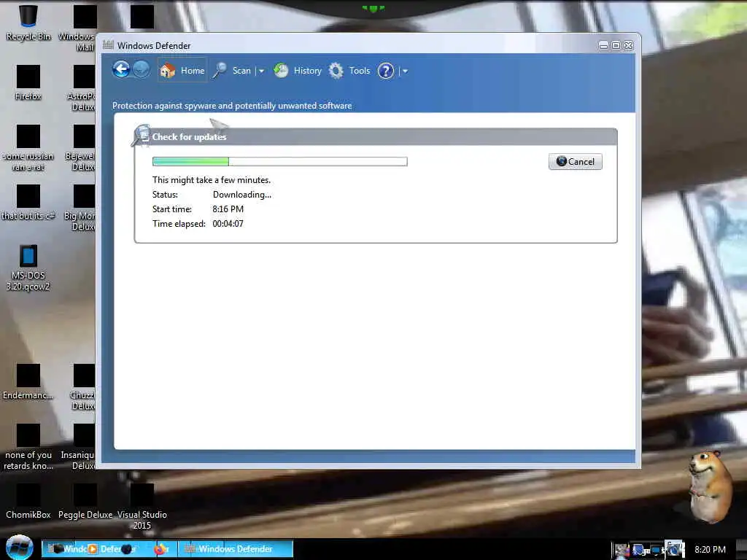Select the Bejeweled Deluxe desktop icon
The image size is (747, 560).
(80, 148)
